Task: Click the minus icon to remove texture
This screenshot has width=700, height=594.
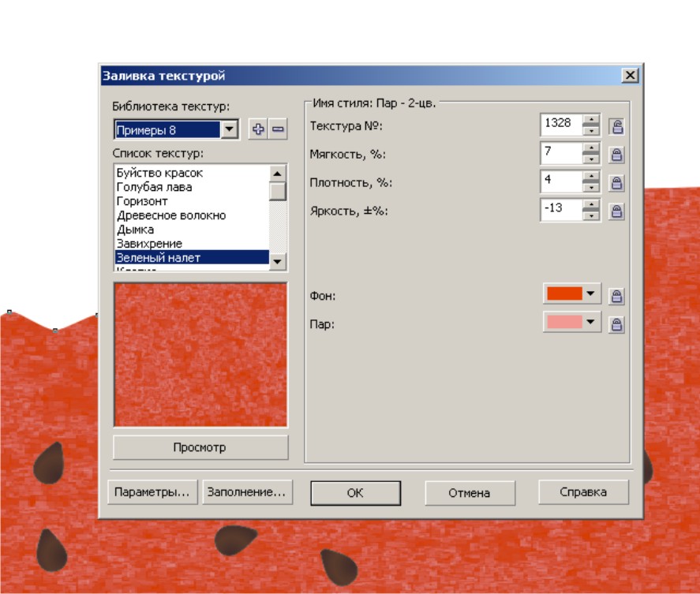Action: [278, 129]
